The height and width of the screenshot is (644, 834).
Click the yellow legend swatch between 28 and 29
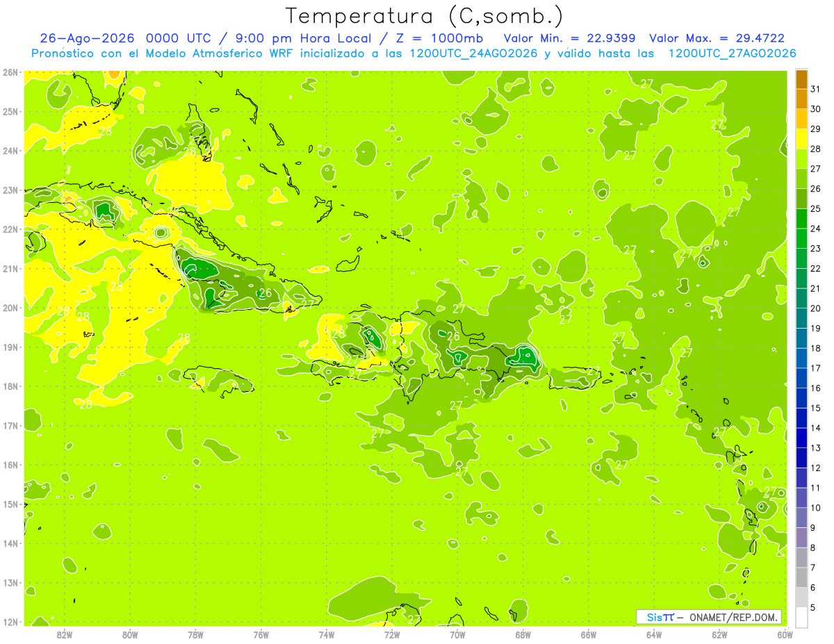[801, 140]
